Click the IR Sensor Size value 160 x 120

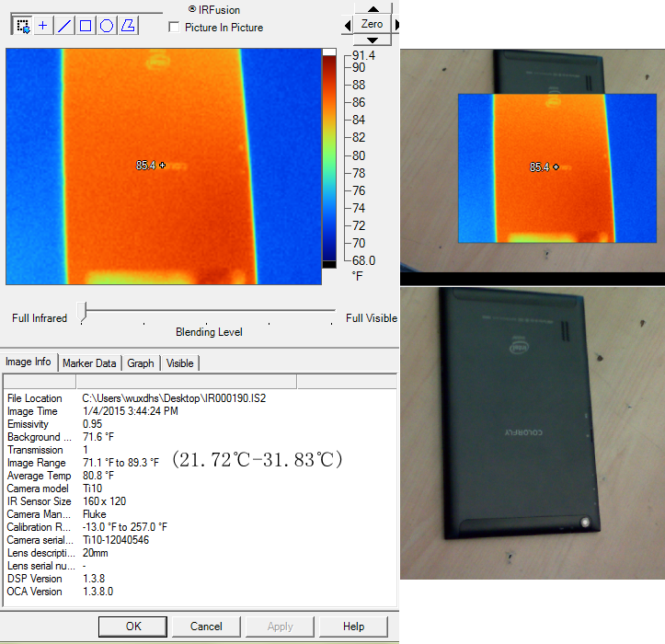(104, 501)
